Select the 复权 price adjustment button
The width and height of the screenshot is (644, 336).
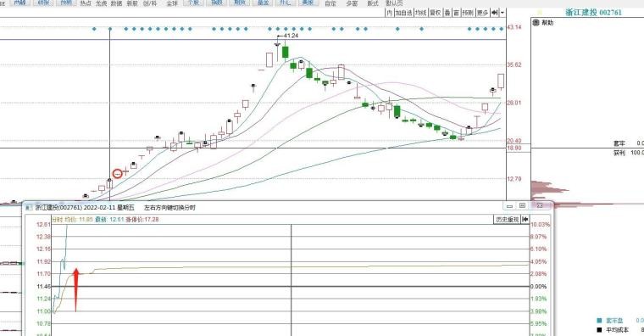click(436, 13)
